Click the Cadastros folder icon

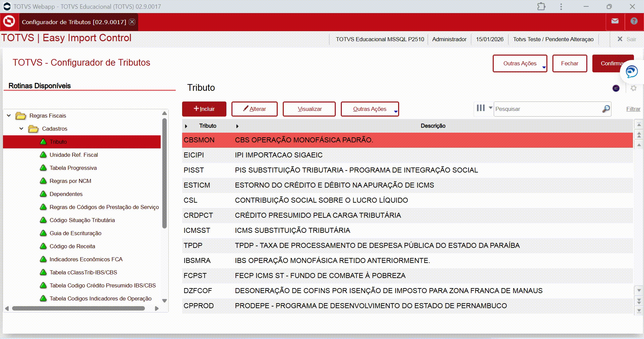click(33, 129)
